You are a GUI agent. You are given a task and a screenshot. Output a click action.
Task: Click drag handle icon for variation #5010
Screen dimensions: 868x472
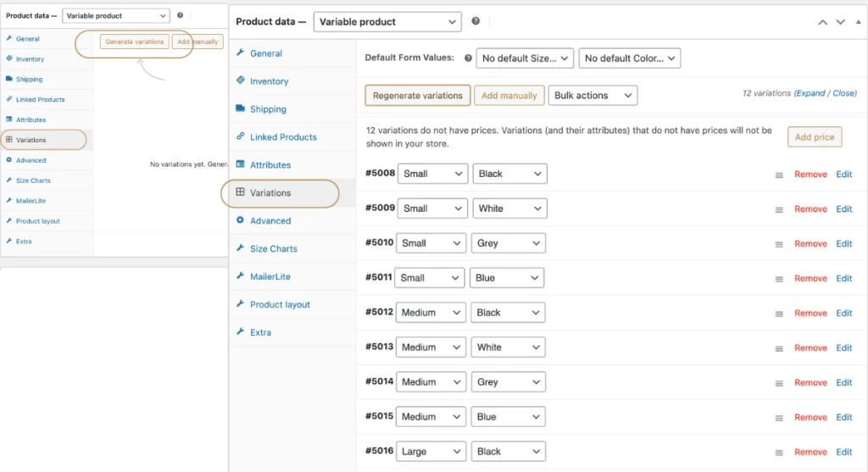779,245
